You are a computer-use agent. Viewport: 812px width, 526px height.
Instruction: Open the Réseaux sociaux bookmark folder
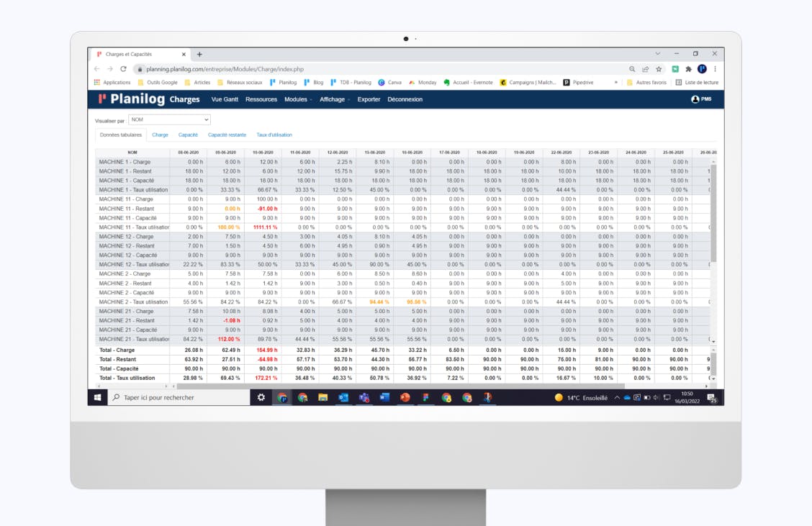coord(240,82)
